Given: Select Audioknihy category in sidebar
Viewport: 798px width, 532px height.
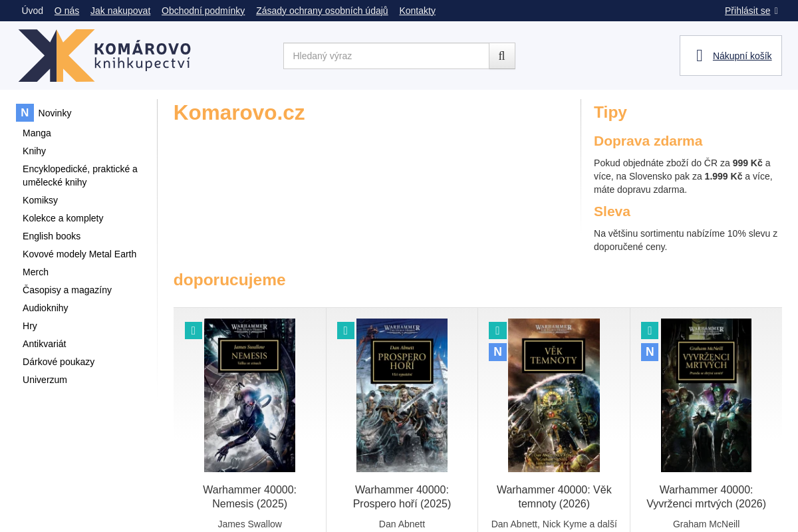Looking at the screenshot, I should coord(45,308).
